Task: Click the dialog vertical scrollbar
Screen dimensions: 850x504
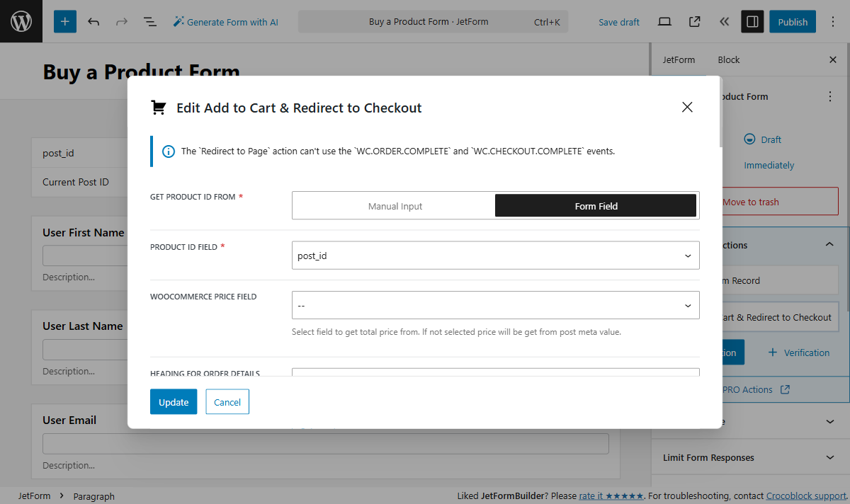Action: tap(720, 112)
